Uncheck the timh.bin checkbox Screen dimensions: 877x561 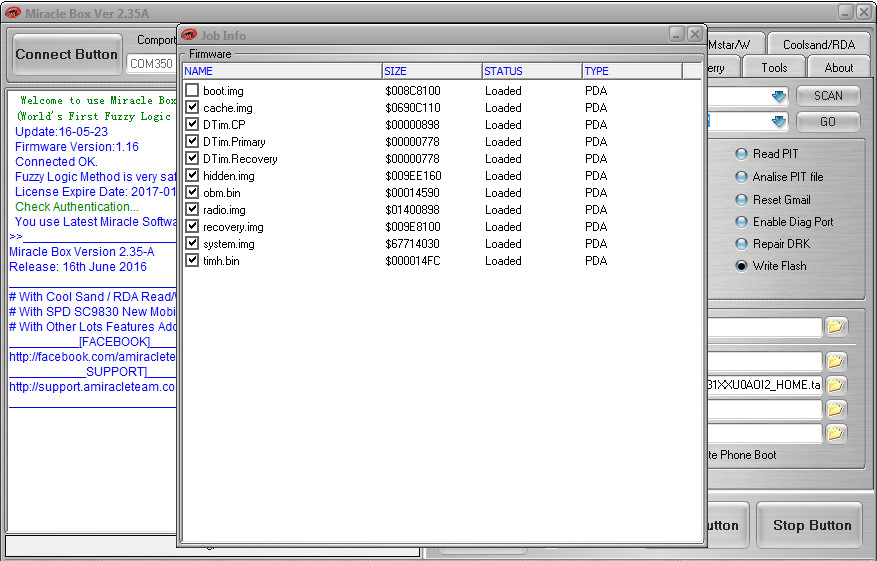point(192,260)
